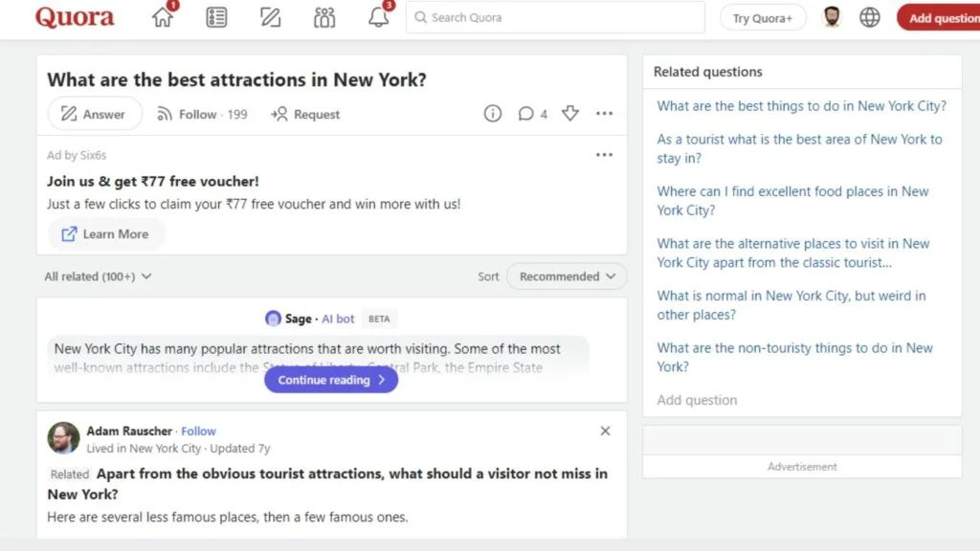Viewport: 980px width, 551px height.
Task: Open the ad title 'Join us & get ₹77 free voucher!'
Action: click(x=152, y=181)
